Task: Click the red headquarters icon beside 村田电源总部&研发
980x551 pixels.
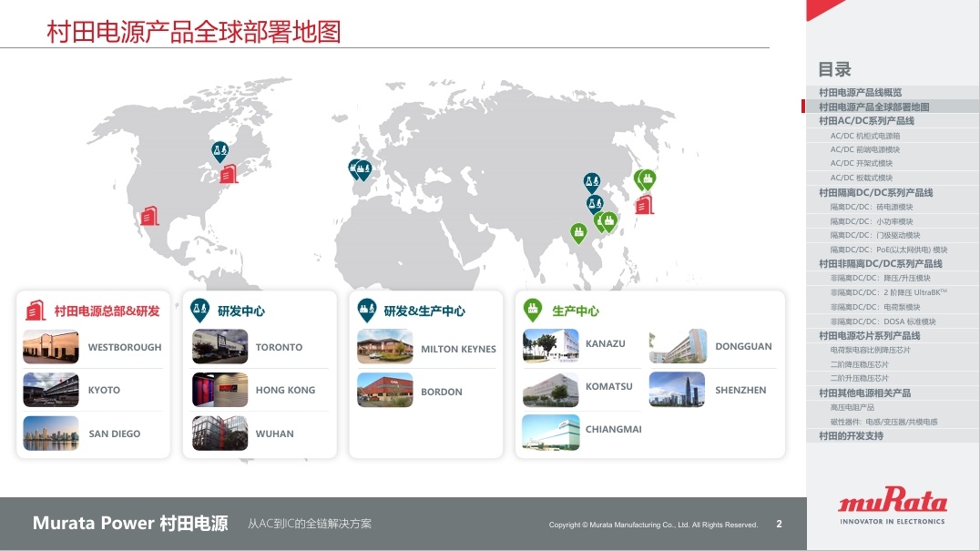Action: pos(36,311)
